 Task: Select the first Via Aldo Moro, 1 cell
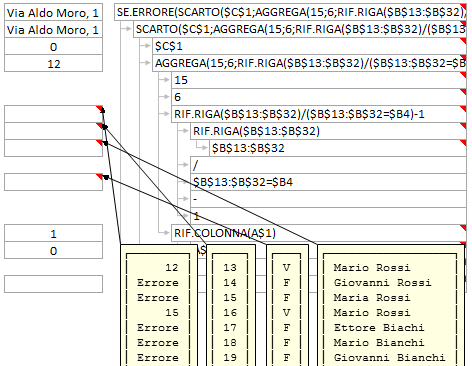tap(53, 12)
